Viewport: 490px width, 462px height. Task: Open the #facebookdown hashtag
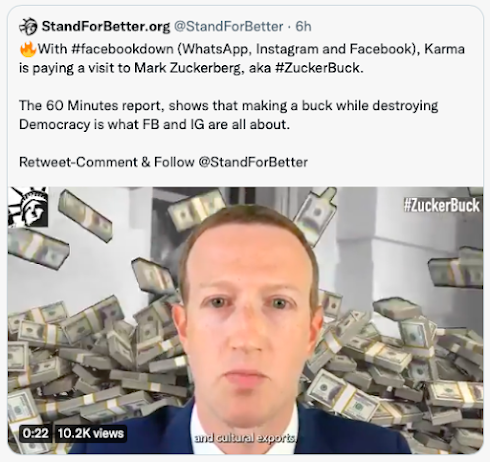[122, 49]
